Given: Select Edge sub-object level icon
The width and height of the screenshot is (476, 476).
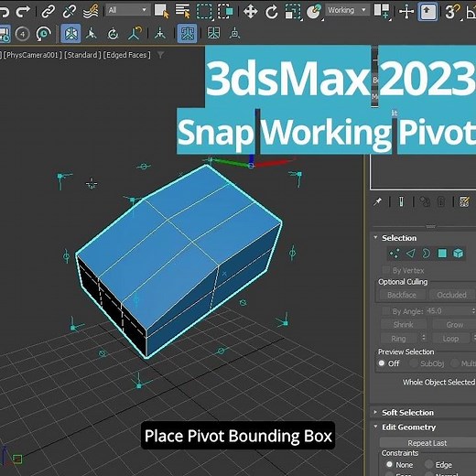Looking at the screenshot, I should pyautogui.click(x=410, y=254).
